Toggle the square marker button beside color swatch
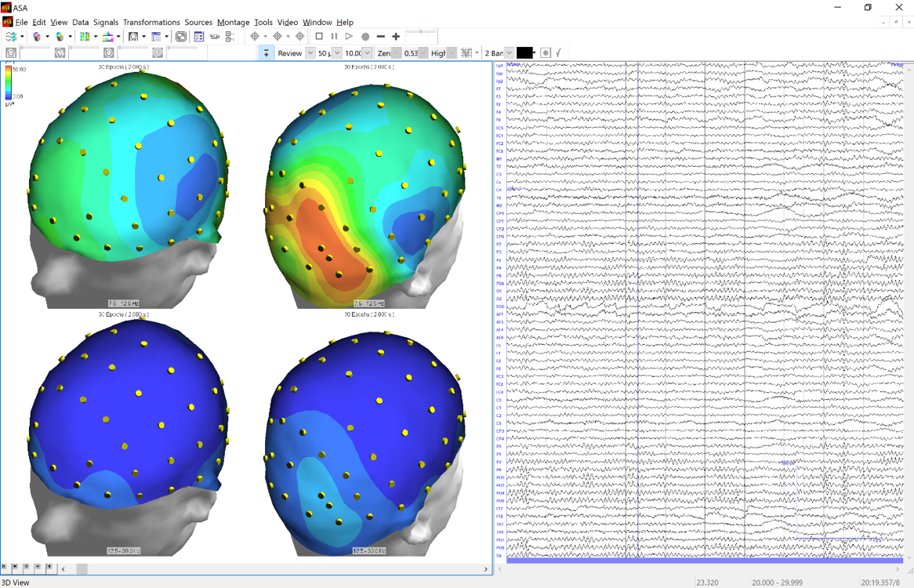The height and width of the screenshot is (588, 914). click(x=546, y=53)
